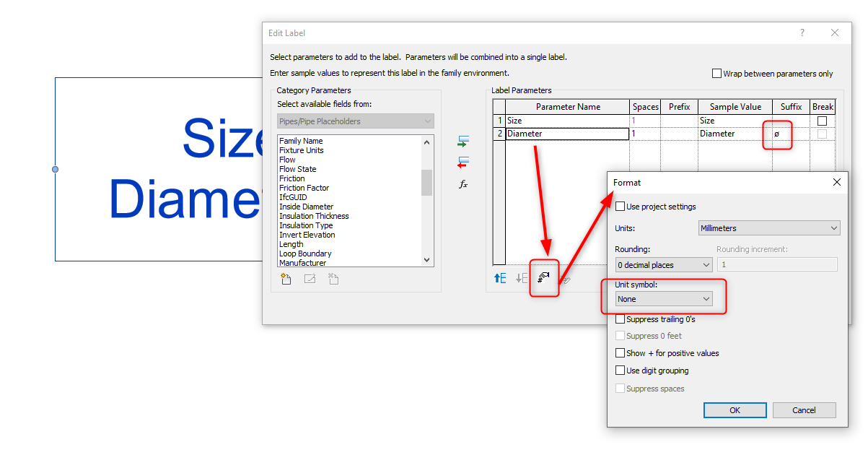Enable Show + for positive values
Image resolution: width=868 pixels, height=455 pixels.
620,352
